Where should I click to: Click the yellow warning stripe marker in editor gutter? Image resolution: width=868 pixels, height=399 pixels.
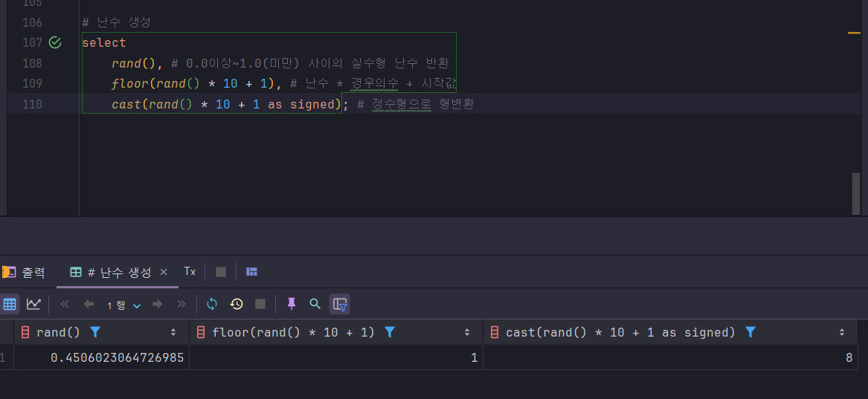pyautogui.click(x=854, y=33)
